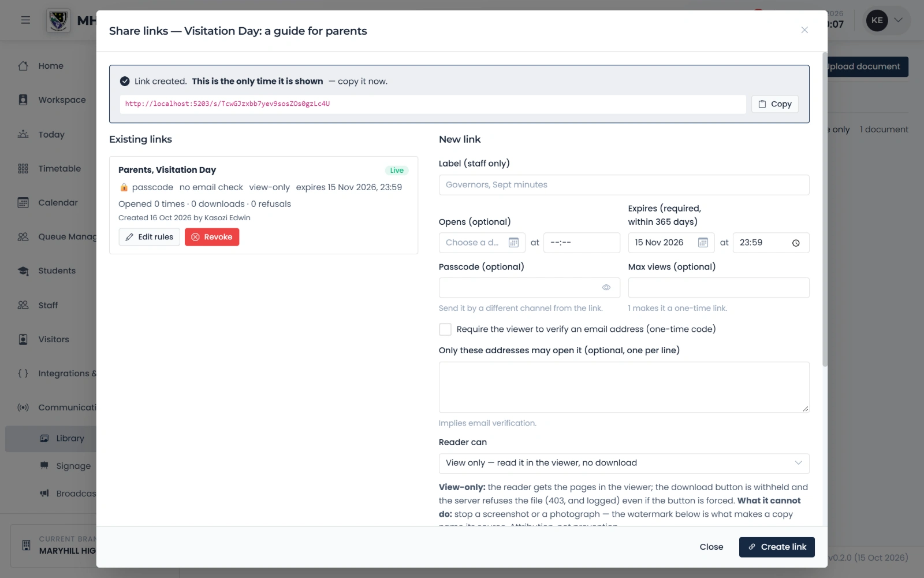Click the hamburger menu icon
This screenshot has height=578, width=924.
25,20
